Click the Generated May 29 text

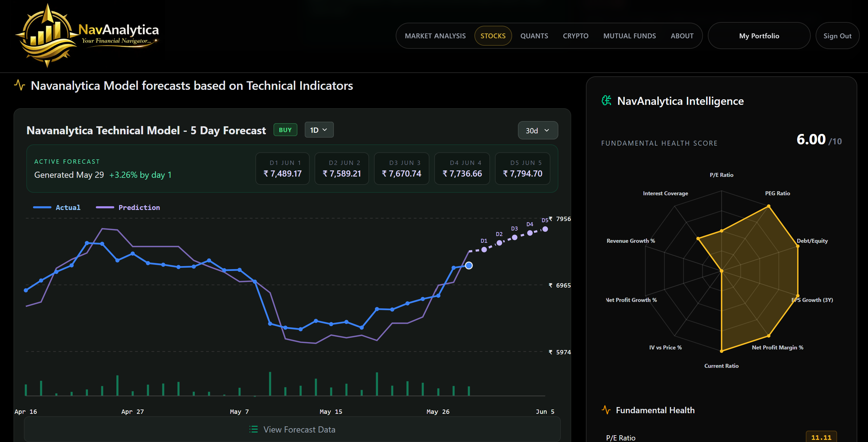(69, 175)
